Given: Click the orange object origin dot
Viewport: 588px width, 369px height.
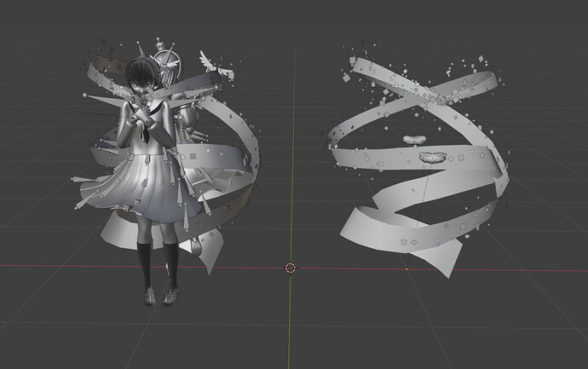Looking at the screenshot, I should (406, 269).
